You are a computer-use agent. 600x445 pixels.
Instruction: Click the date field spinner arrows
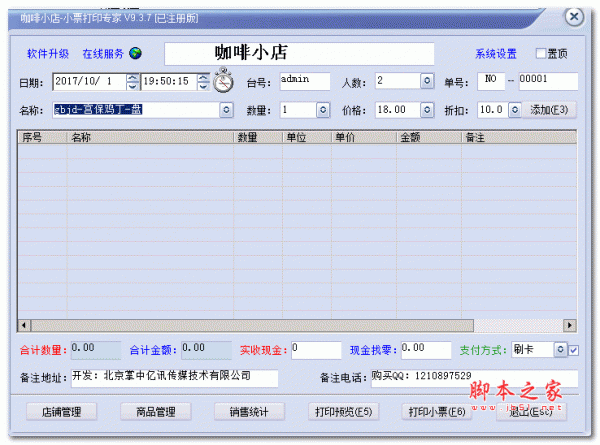pyautogui.click(x=133, y=81)
